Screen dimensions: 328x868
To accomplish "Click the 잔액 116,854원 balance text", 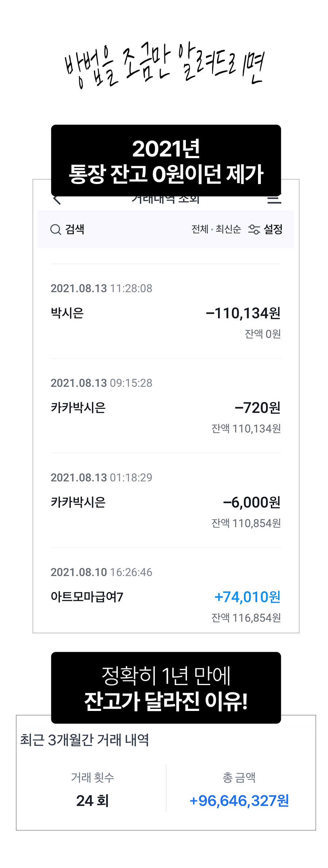I will pyautogui.click(x=246, y=618).
